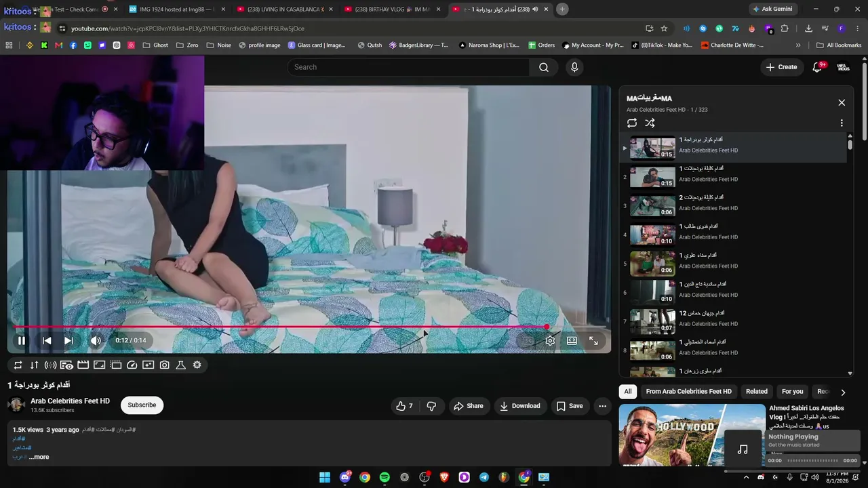Screen dimensions: 868x488
Task: Click the broadcast waves icon below the video
Action: (50, 365)
